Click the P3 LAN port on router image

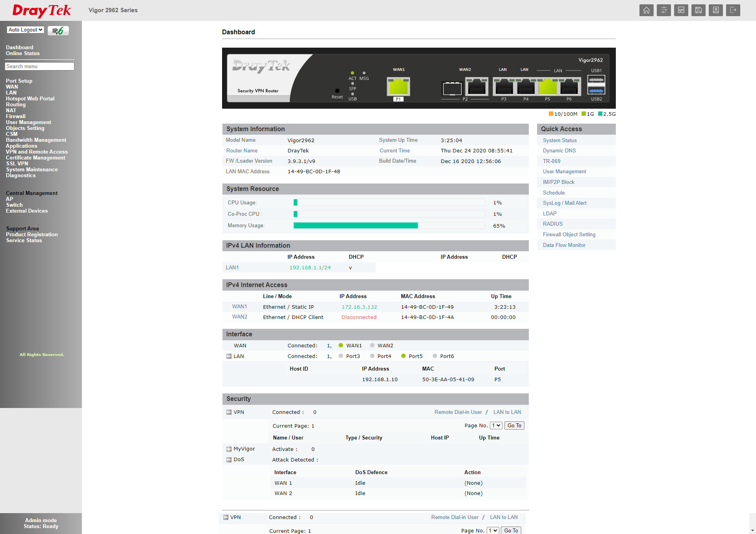coord(504,86)
